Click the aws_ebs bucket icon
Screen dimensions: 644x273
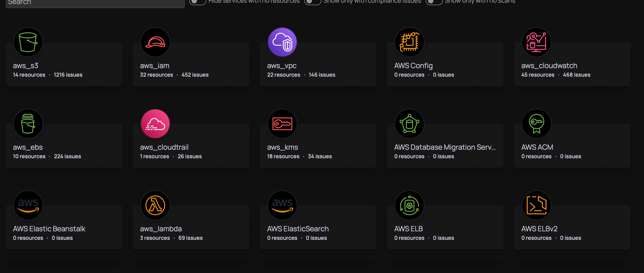point(28,124)
